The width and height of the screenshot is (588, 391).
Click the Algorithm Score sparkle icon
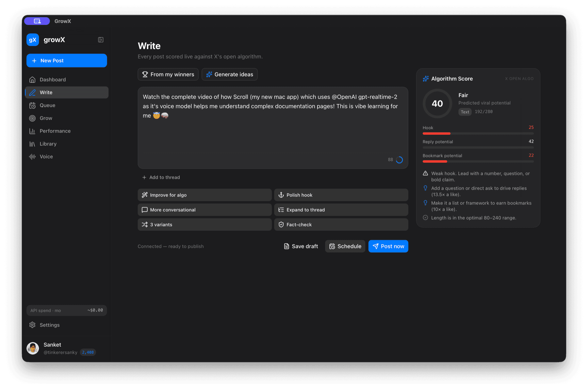(426, 79)
